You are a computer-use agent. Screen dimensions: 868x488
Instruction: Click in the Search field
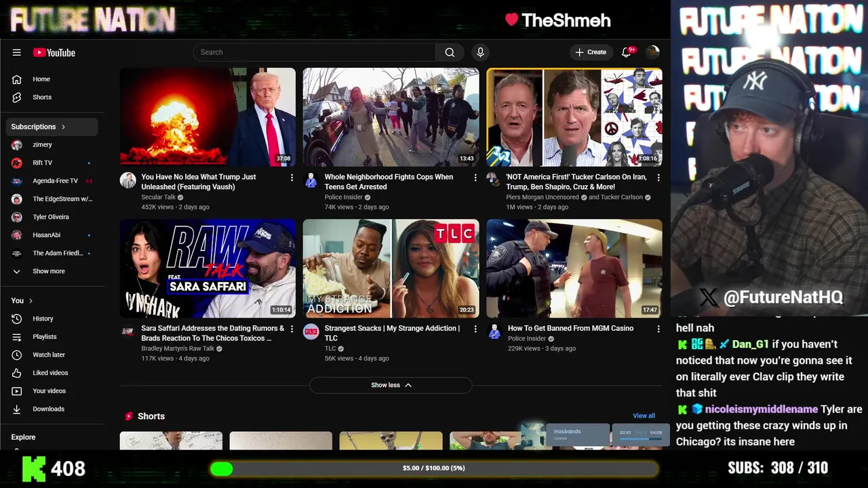coord(314,52)
